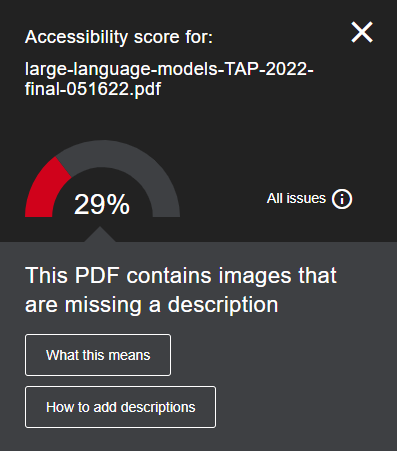
Task: Click the final-051622.pdf text line
Action: (93, 89)
